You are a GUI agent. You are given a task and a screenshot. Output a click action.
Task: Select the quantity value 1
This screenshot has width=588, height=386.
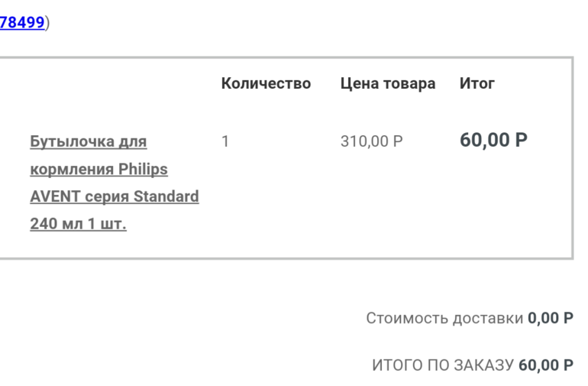[225, 141]
